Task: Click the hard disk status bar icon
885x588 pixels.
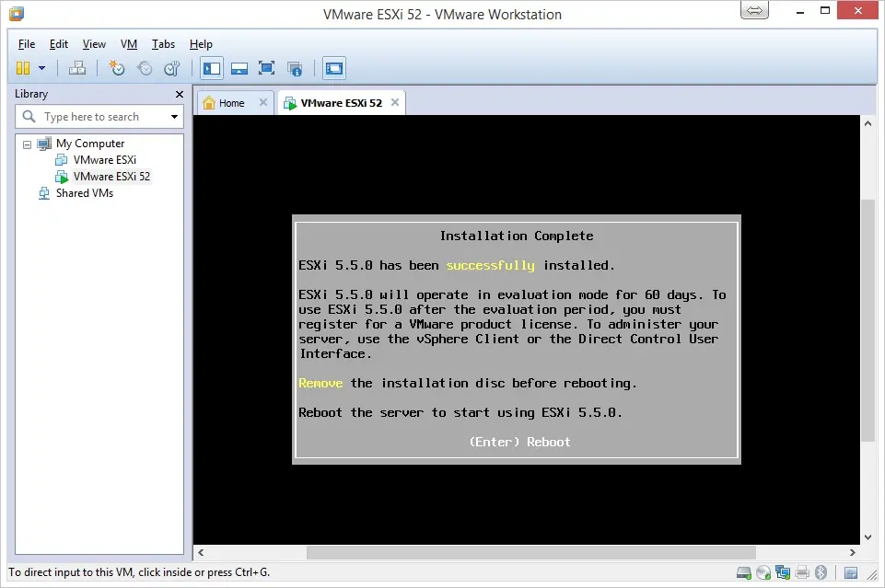Action: click(x=744, y=573)
